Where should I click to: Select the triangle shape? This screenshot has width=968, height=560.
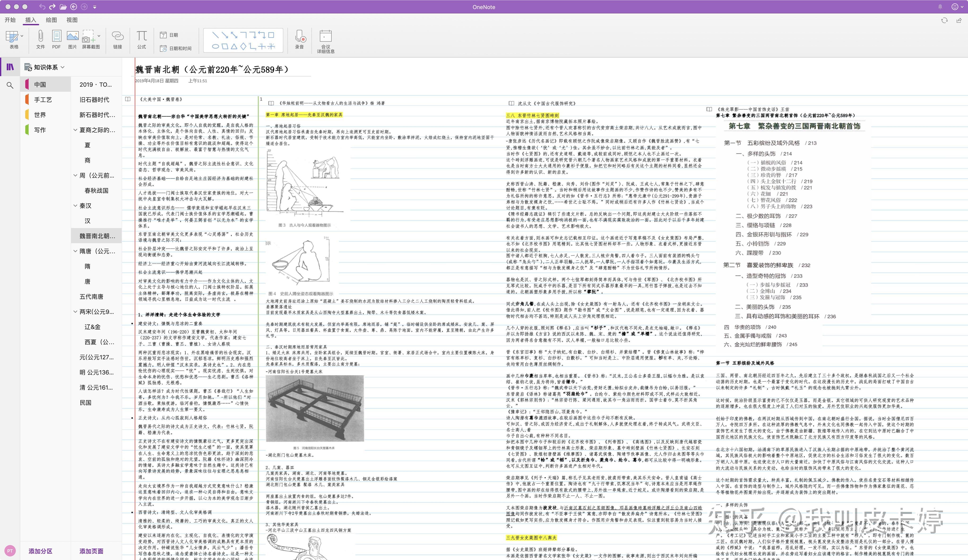[x=234, y=47]
